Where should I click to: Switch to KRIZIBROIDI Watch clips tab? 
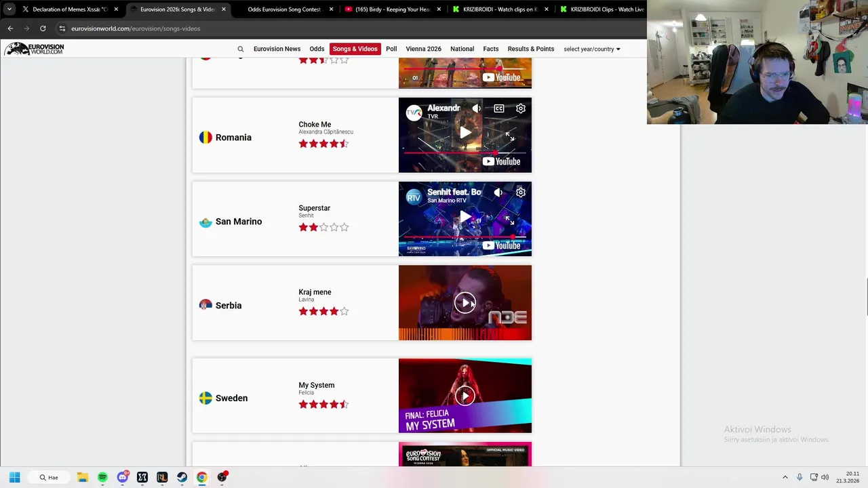499,9
